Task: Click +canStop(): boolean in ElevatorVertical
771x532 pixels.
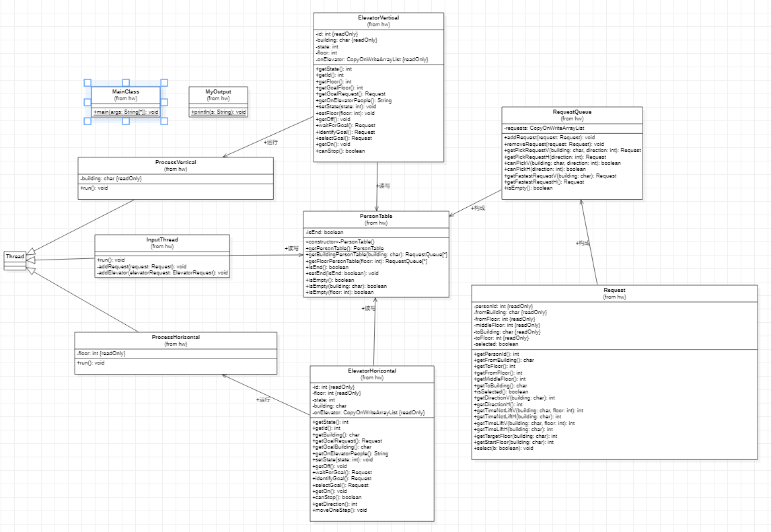Action: point(340,151)
